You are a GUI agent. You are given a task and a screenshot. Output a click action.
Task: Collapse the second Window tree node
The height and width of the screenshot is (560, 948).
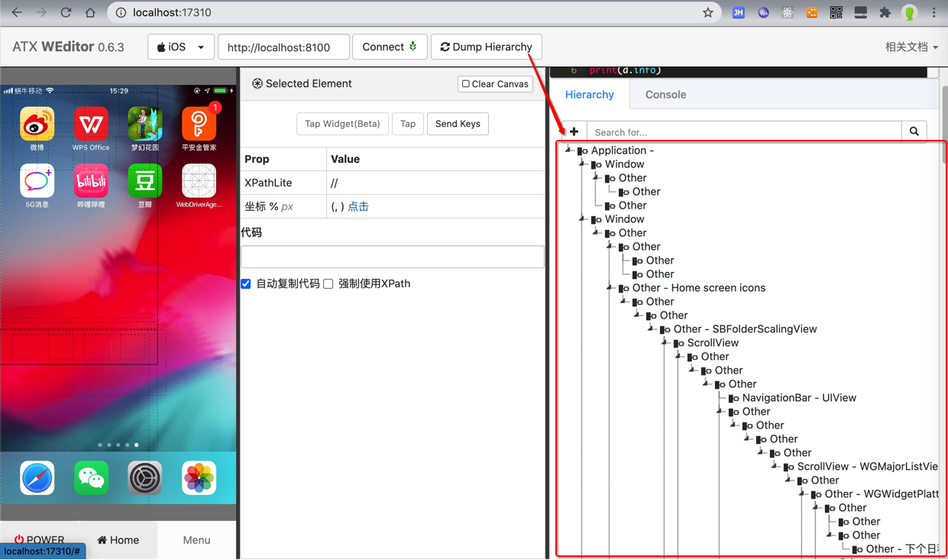tap(582, 218)
